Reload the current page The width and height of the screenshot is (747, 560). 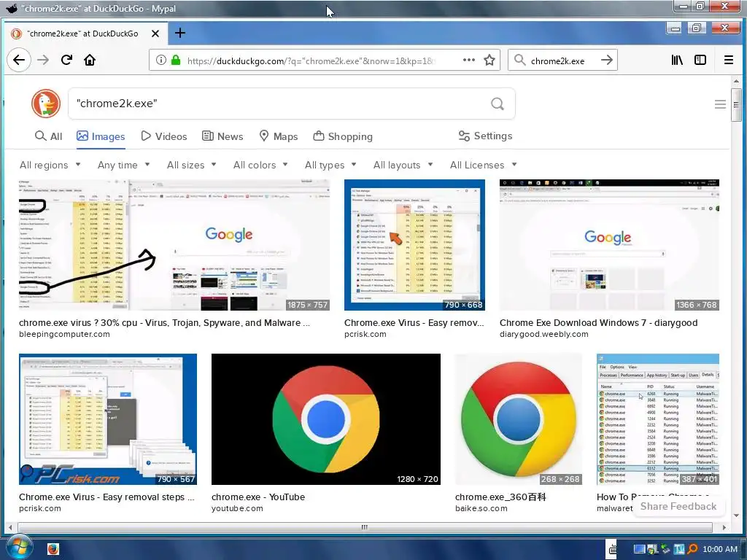(x=66, y=60)
